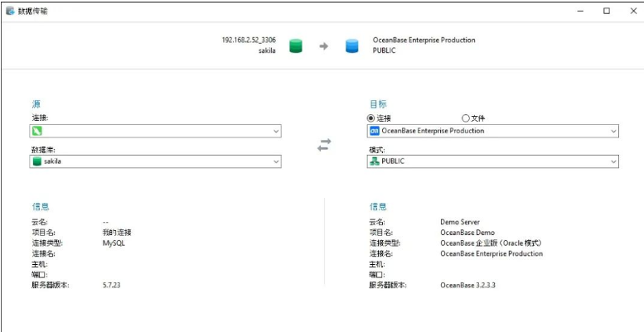Click the PUBLIC label in the header
This screenshot has height=332, width=644.
pos(384,51)
